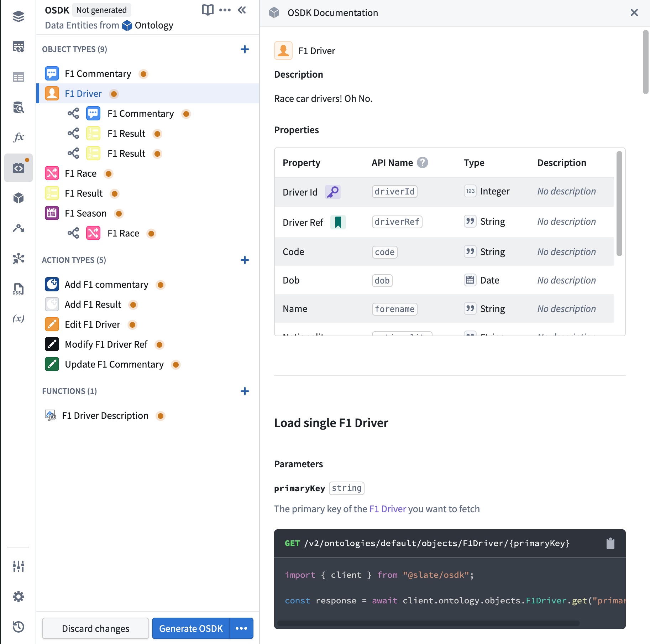
Task: Open the Generate OSDK overflow dropdown
Action: point(241,628)
